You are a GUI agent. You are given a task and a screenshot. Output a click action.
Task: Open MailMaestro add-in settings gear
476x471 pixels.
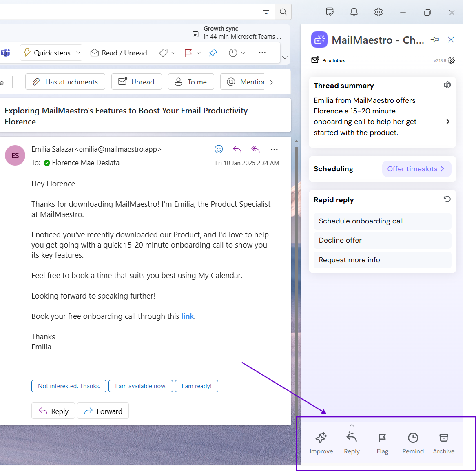[x=451, y=60]
